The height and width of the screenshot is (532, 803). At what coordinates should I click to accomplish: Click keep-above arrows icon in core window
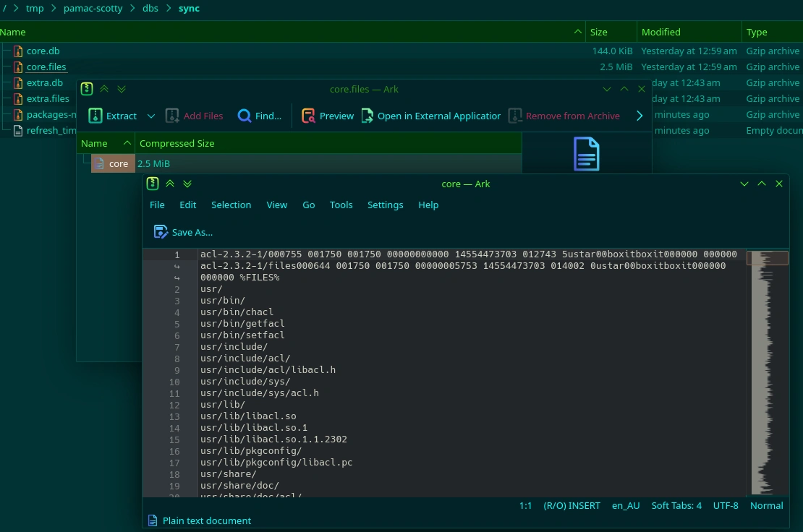click(170, 184)
